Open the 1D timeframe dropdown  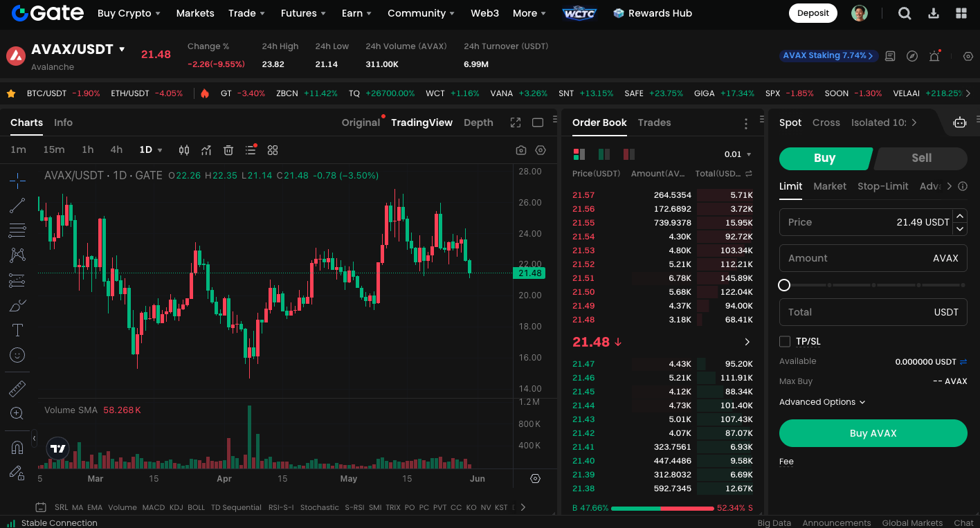[x=151, y=150]
